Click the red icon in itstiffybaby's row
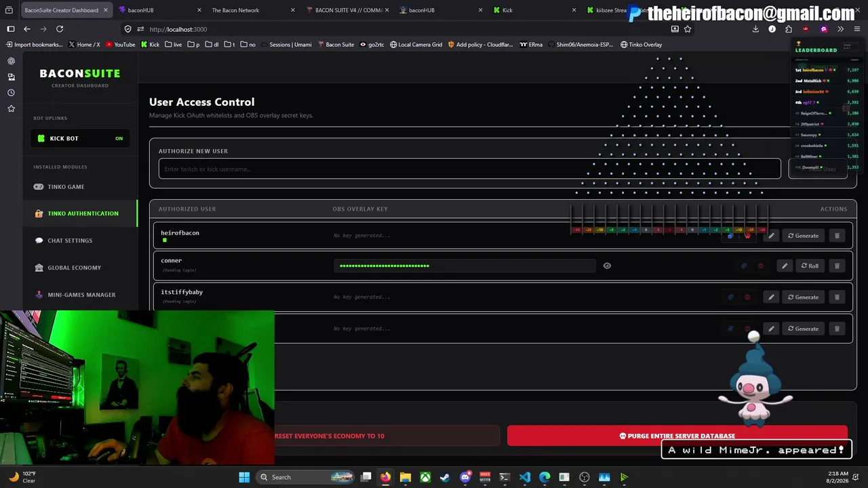This screenshot has width=868, height=488. (747, 297)
